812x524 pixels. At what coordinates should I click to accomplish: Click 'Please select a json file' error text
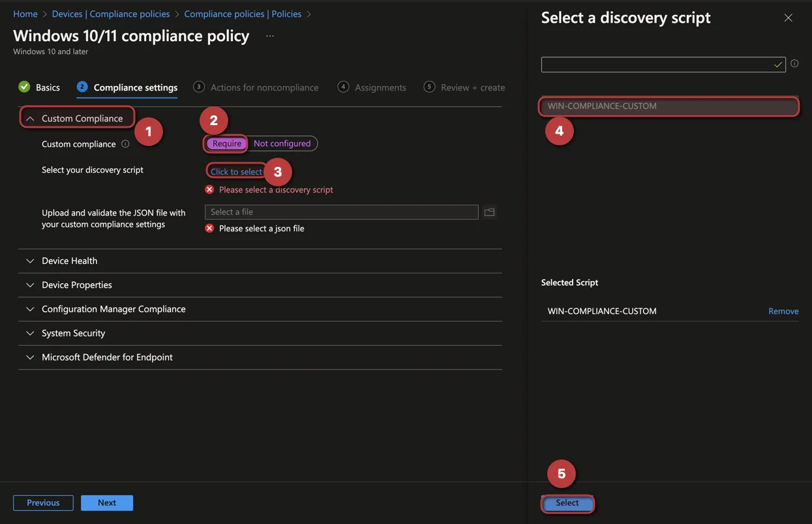pyautogui.click(x=262, y=228)
